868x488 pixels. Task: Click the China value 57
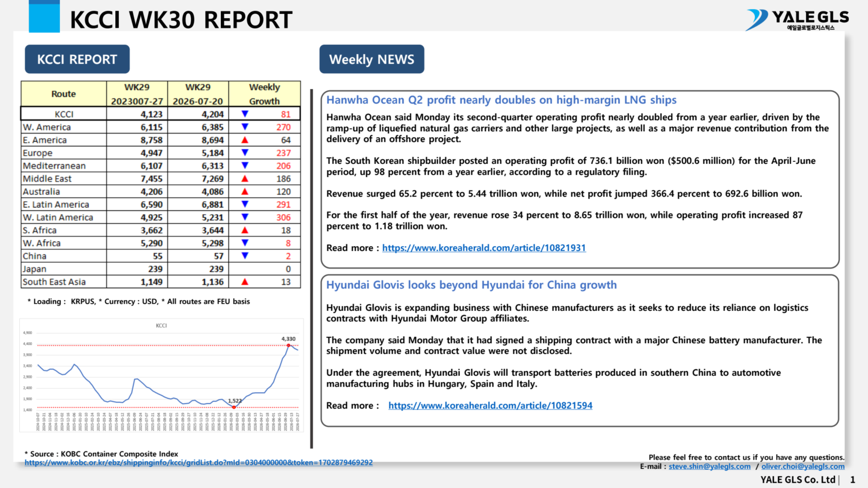pyautogui.click(x=219, y=256)
